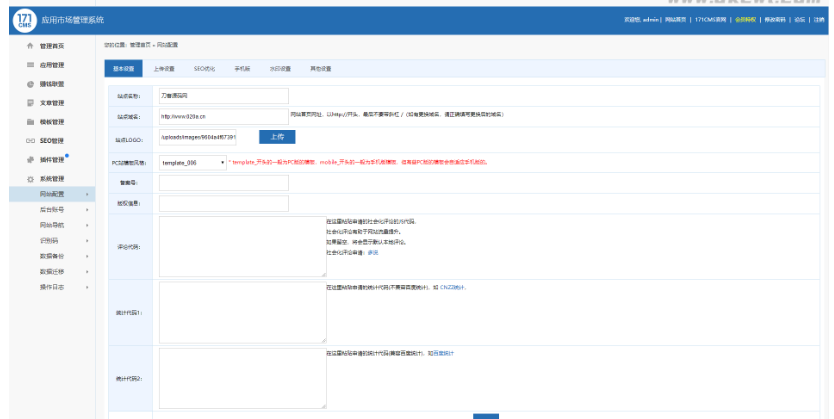Open 网站首页 link in the top bar
The image size is (834, 419).
pos(675,20)
